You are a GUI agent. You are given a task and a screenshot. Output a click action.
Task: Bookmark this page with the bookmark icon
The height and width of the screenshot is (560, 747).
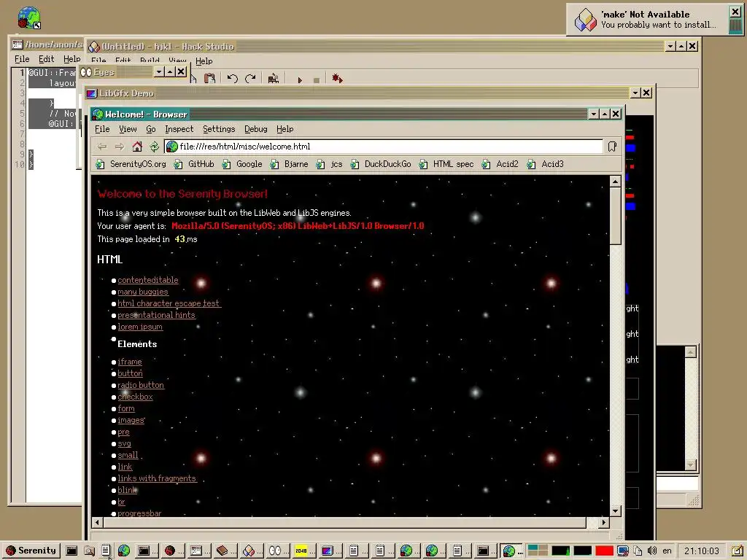point(612,147)
